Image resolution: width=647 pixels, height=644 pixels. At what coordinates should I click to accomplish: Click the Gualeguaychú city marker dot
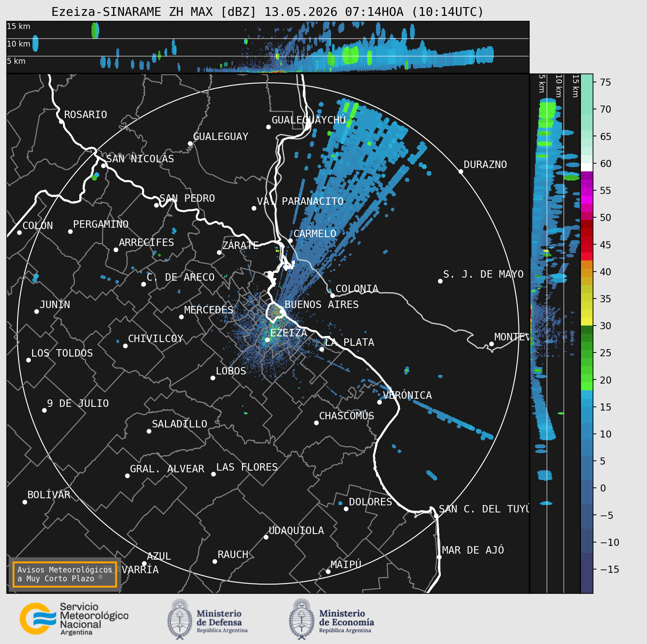point(268,127)
